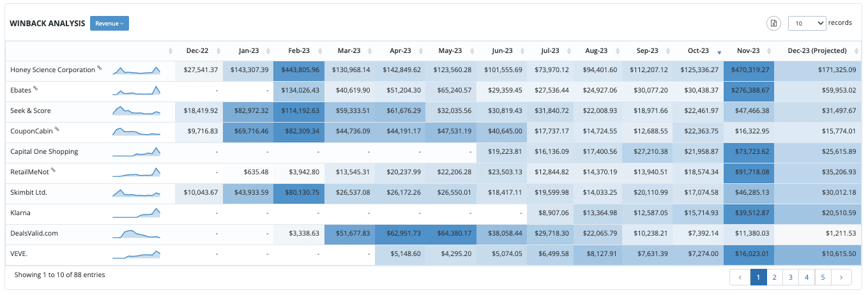Go to next page arrow
868x295 pixels.
click(842, 277)
